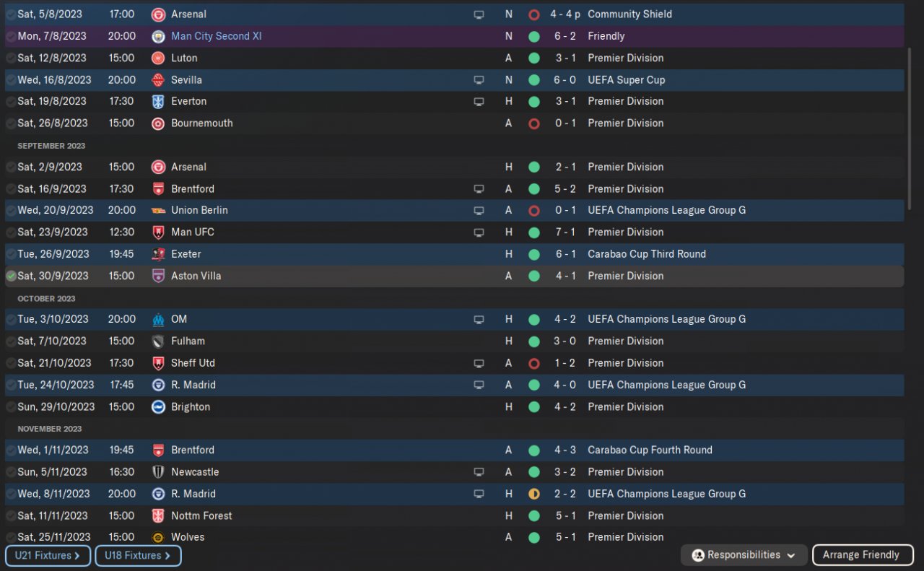Click the vertical scrollbar of the fixtures list
Viewport: 924px width, 571px height.
pyautogui.click(x=910, y=108)
